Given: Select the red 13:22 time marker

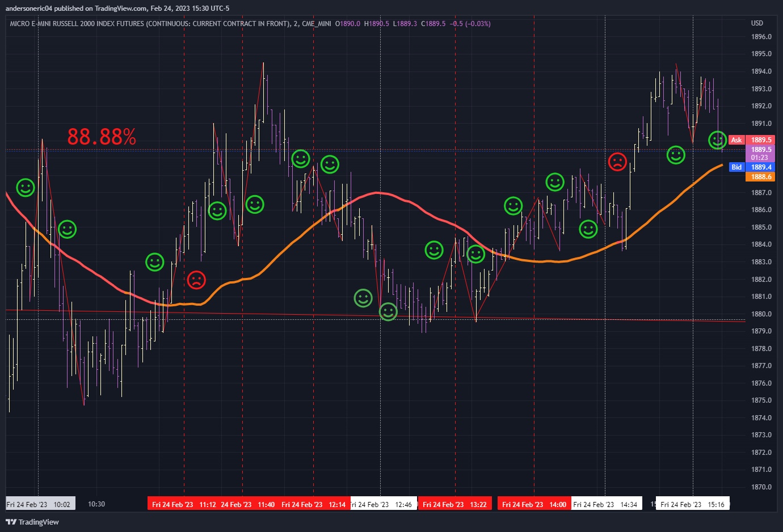Looking at the screenshot, I should click(454, 504).
